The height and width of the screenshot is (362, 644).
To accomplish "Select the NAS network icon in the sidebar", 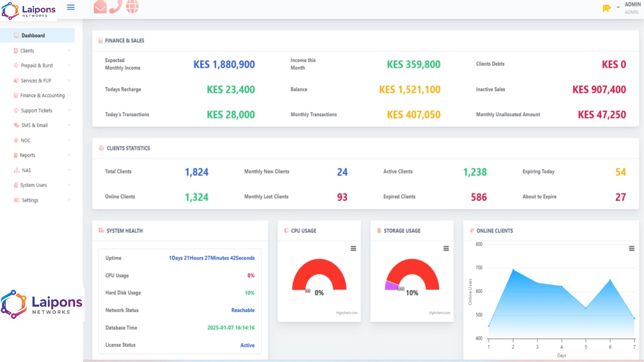I will click(16, 170).
